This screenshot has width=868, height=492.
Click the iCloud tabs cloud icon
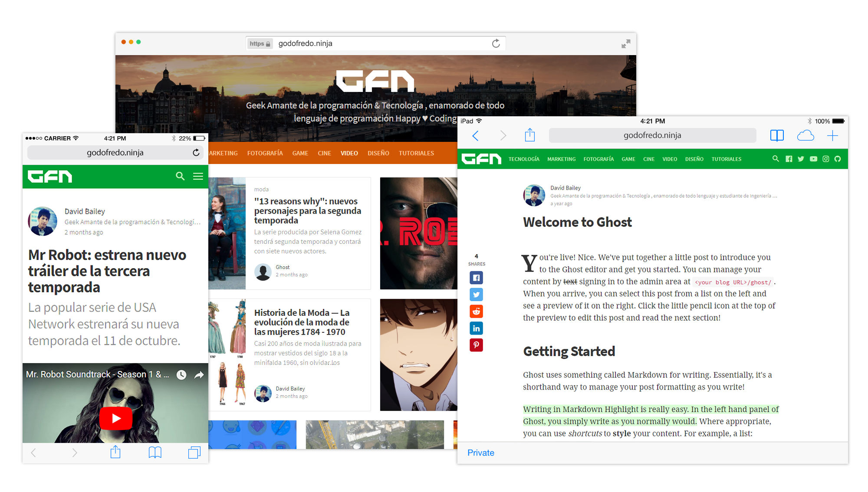(805, 136)
